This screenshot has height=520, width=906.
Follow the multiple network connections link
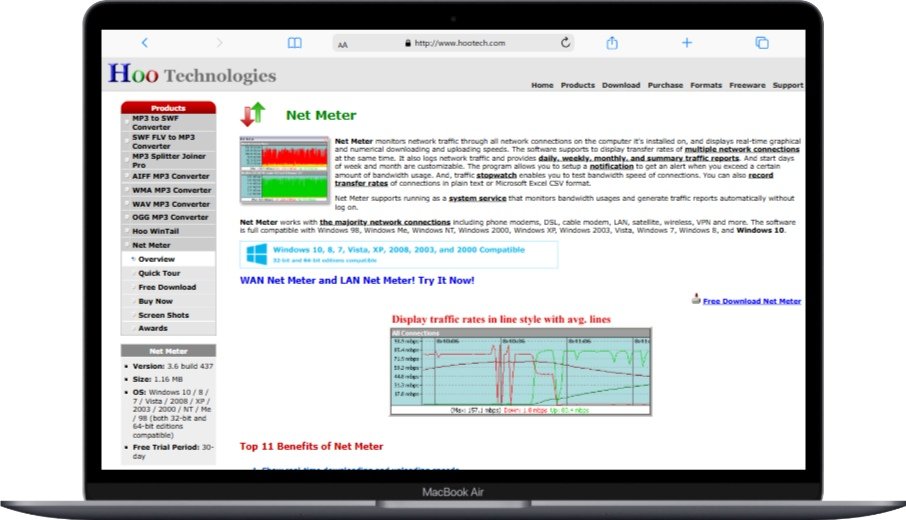click(742, 149)
